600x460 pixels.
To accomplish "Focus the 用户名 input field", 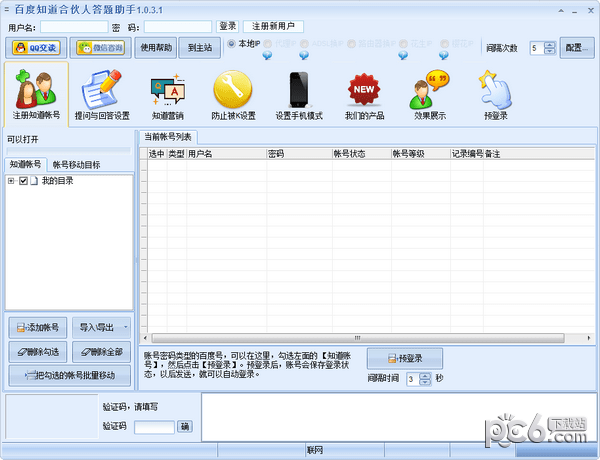I will [74, 27].
